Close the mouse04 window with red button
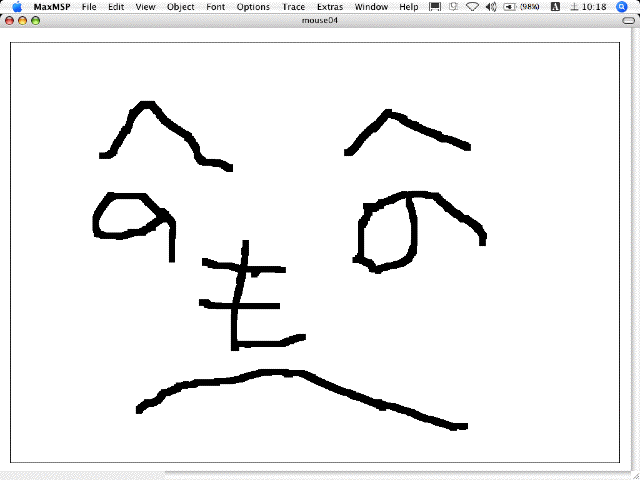Screen dimensions: 640x480 9,20
